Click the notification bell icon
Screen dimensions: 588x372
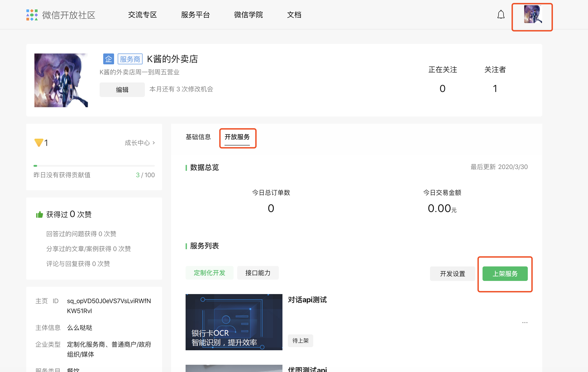tap(501, 15)
